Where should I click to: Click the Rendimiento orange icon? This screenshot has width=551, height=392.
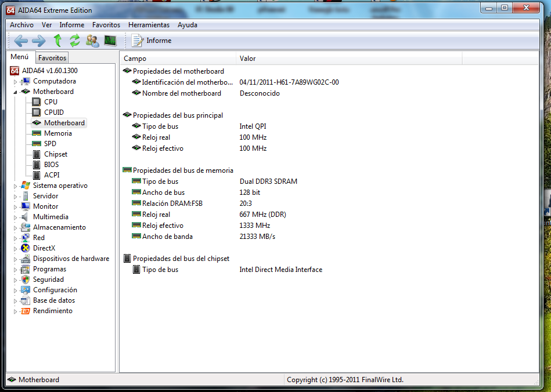26,311
